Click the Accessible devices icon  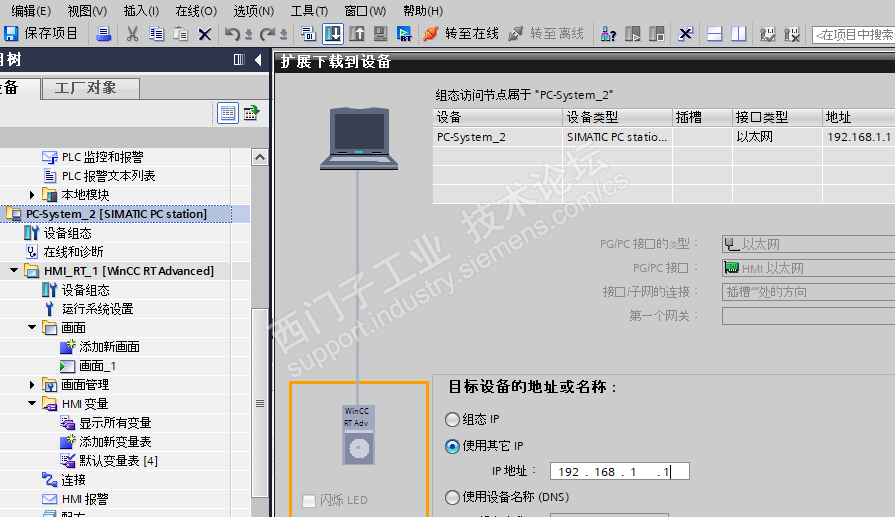[608, 34]
